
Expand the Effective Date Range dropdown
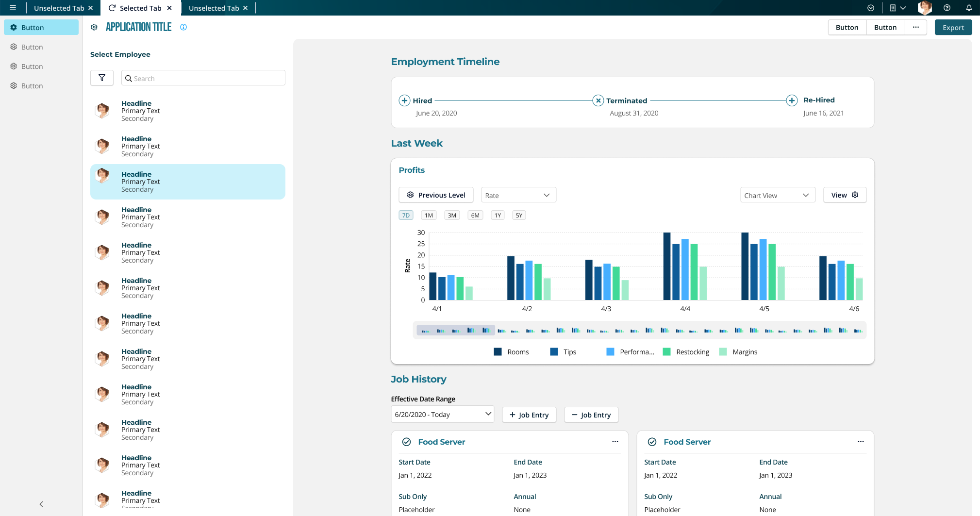[x=443, y=414]
